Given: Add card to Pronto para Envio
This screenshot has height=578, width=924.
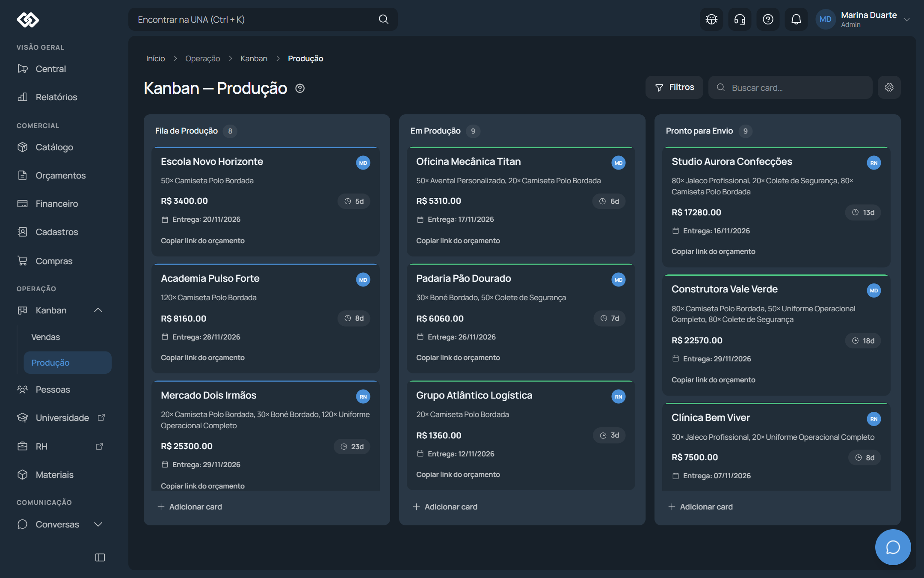Looking at the screenshot, I should tap(701, 506).
